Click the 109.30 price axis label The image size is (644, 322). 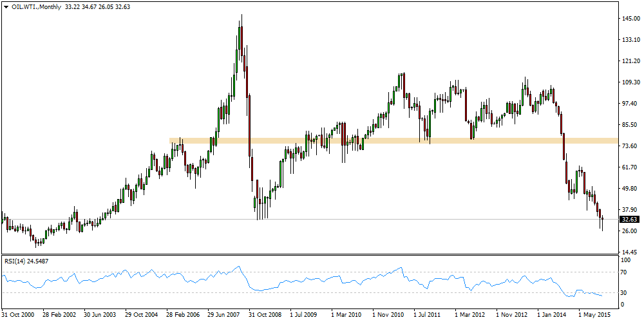(629, 82)
